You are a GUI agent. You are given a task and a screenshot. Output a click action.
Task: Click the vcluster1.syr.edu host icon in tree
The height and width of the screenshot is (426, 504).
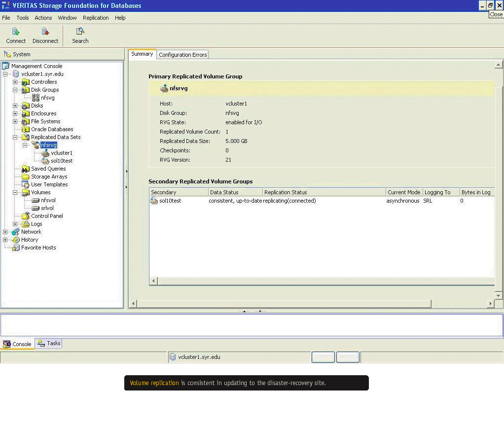(16, 74)
